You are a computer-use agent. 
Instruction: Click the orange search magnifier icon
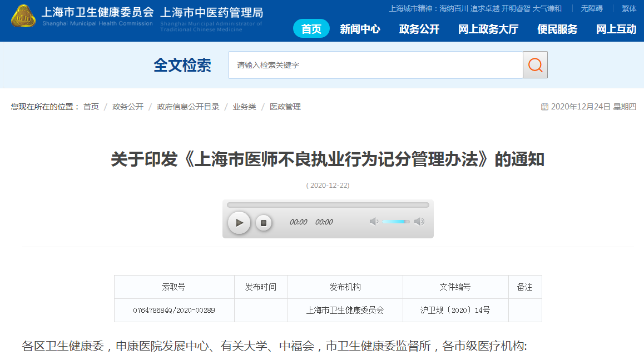point(535,65)
